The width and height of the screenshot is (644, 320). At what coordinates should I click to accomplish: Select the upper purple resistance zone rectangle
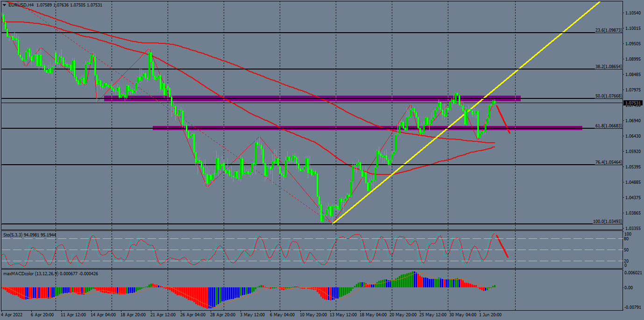pos(312,98)
